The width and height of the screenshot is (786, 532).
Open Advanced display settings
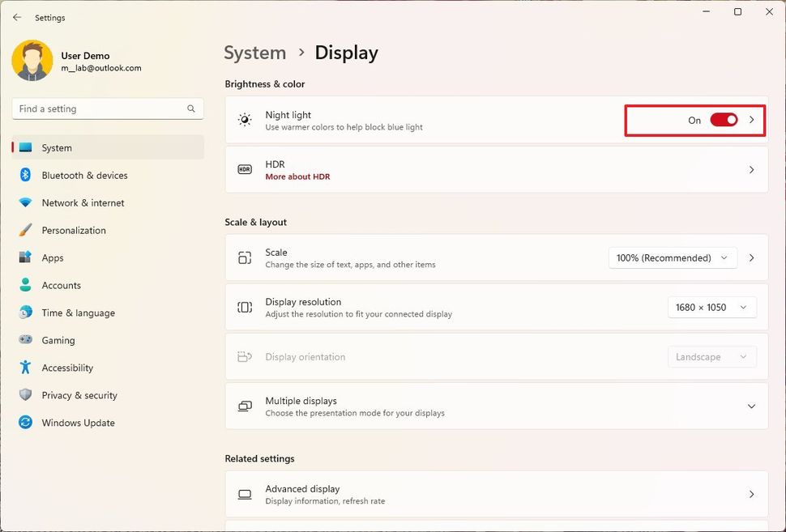496,494
